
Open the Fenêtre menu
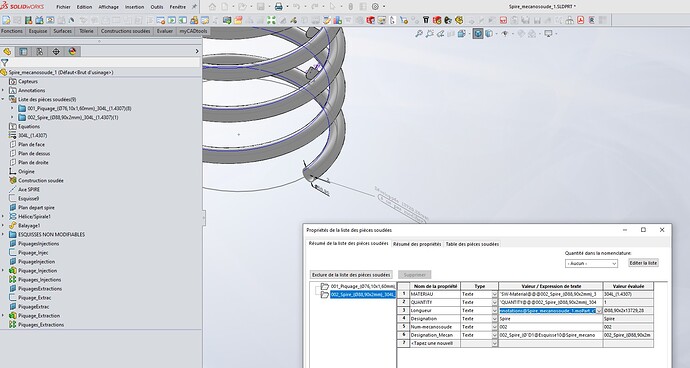click(178, 7)
